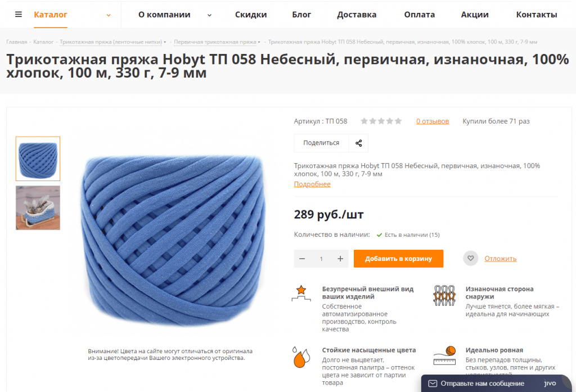Decrease quantity with the minus button
This screenshot has height=392, width=576.
(x=302, y=259)
